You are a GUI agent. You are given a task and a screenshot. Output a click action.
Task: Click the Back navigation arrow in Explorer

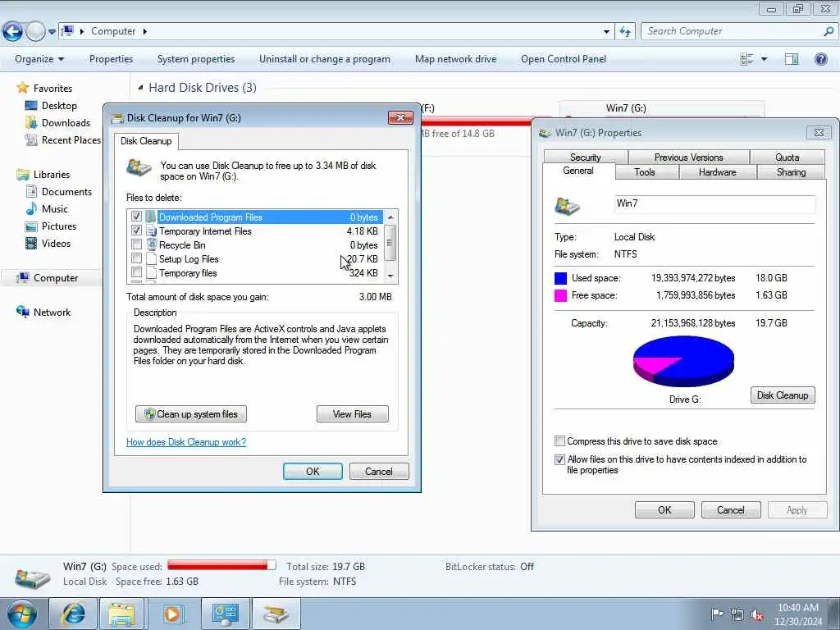pyautogui.click(x=12, y=32)
